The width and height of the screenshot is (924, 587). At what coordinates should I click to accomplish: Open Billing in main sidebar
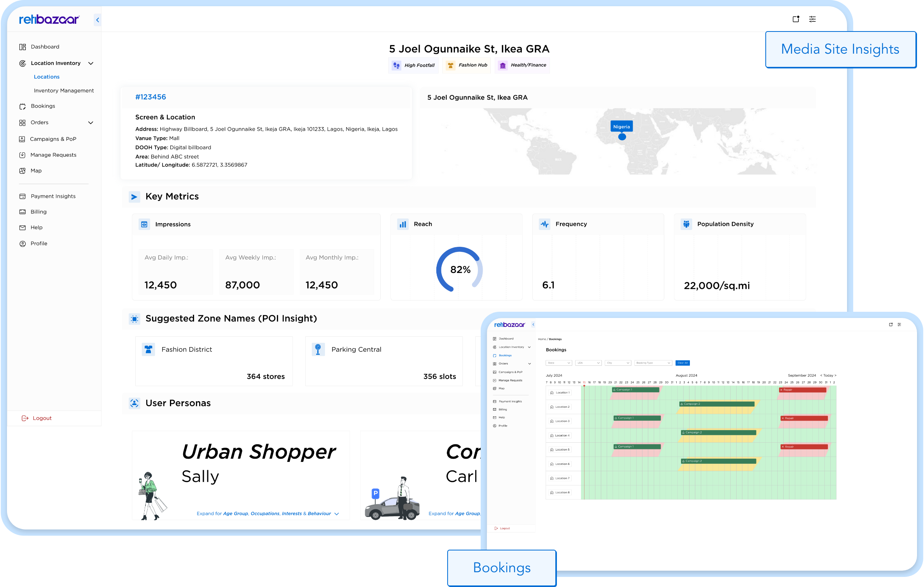[x=38, y=212]
